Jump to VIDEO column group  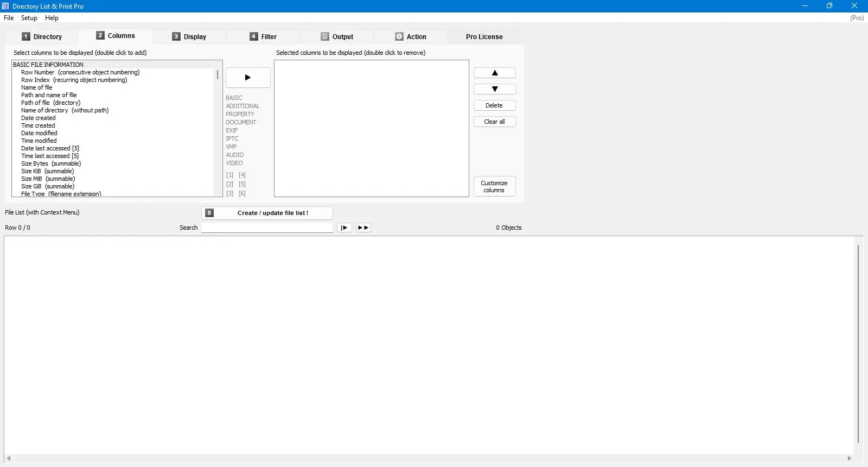pyautogui.click(x=234, y=163)
